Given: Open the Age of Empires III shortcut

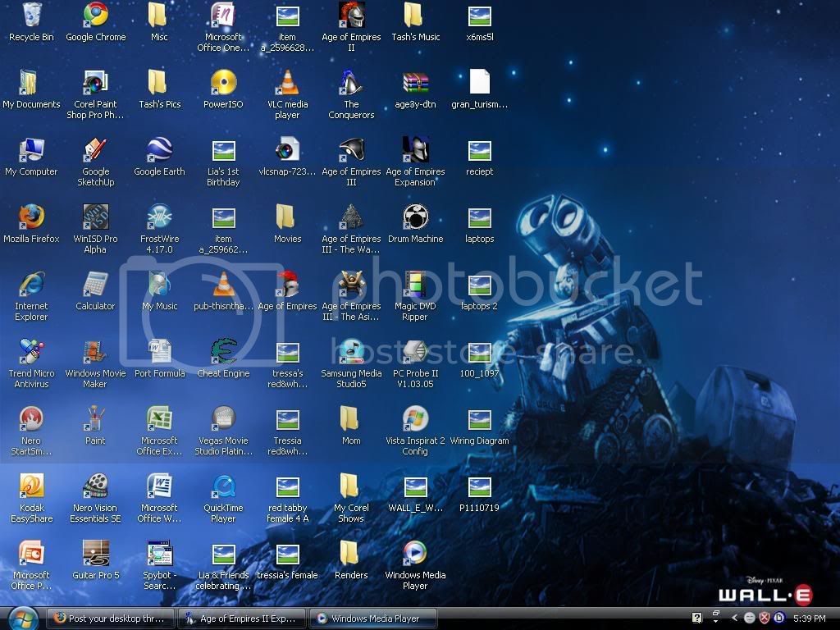Looking at the screenshot, I should [351, 150].
